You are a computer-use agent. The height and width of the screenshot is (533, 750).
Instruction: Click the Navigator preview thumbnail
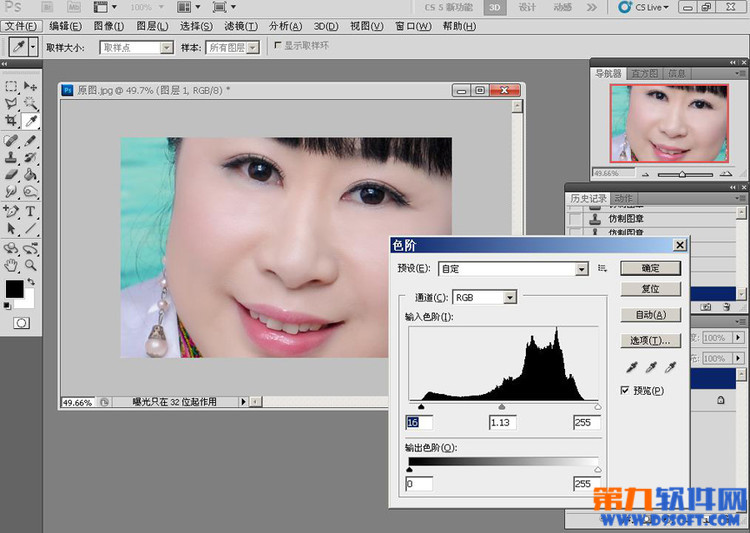(669, 123)
